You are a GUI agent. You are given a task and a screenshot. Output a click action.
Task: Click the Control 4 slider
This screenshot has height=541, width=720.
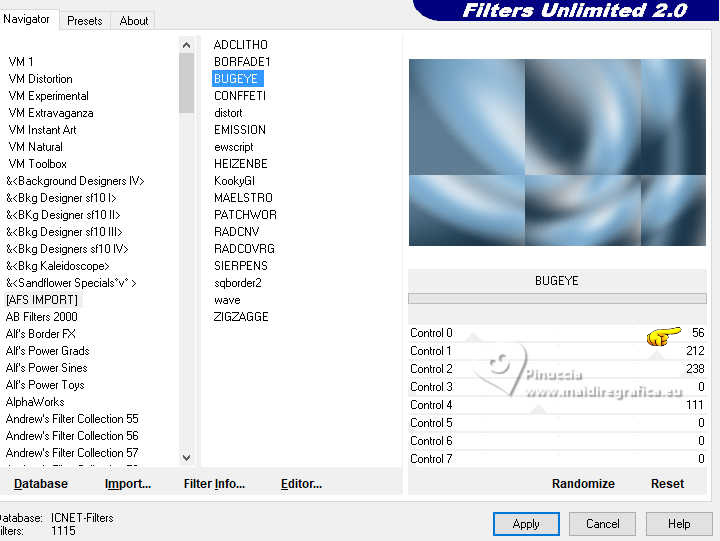click(x=557, y=405)
